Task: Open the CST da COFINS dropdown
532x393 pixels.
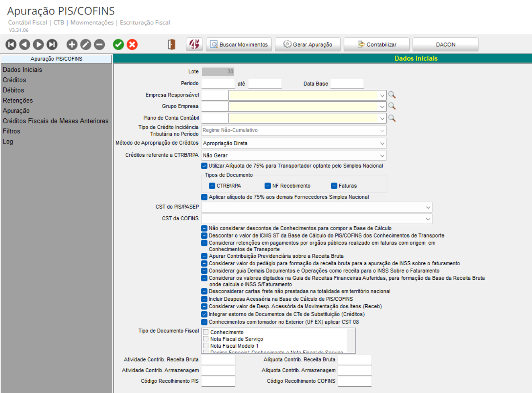Action: pos(317,219)
